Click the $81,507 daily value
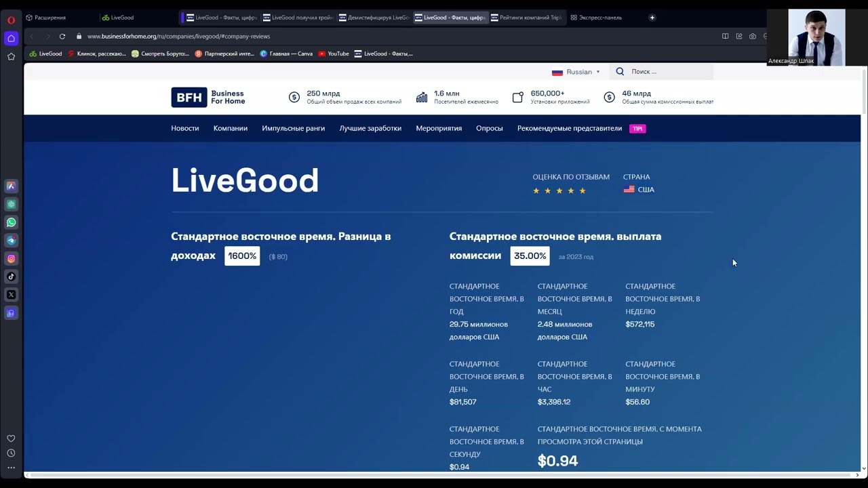The width and height of the screenshot is (868, 488). coord(463,402)
